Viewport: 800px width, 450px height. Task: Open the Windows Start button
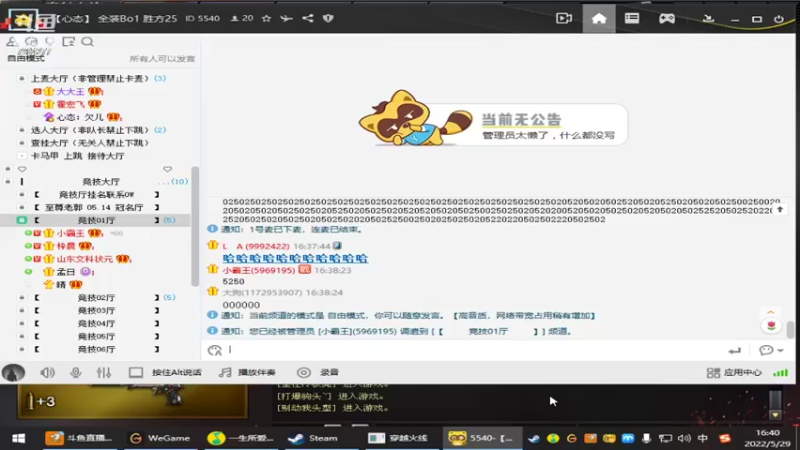pos(18,438)
